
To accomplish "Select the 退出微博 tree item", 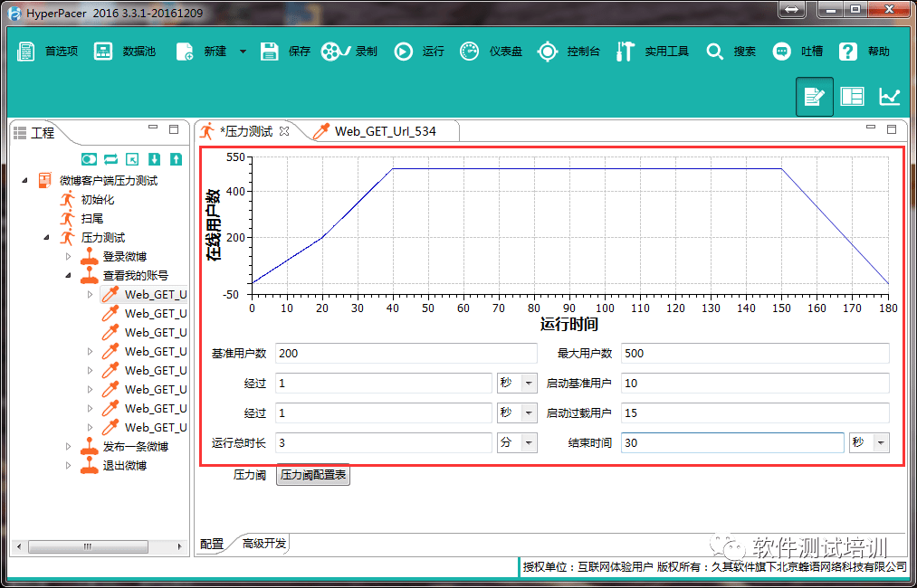I will pos(125,466).
